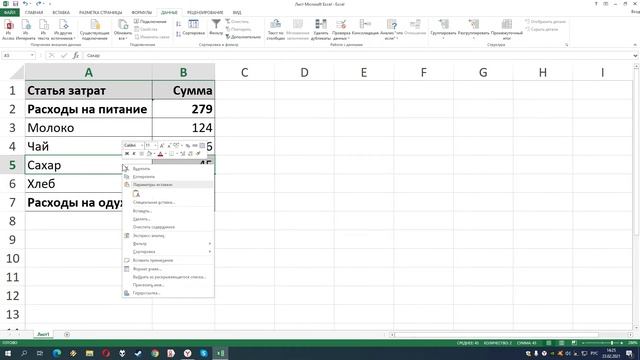Open mini toolbar font name dropdown
Image resolution: width=640 pixels, height=360 pixels.
142,145
